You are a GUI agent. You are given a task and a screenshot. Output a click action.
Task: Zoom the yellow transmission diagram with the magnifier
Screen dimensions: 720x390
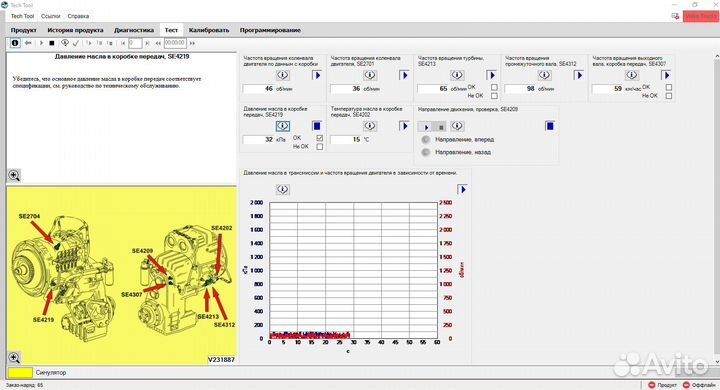pyautogui.click(x=14, y=357)
